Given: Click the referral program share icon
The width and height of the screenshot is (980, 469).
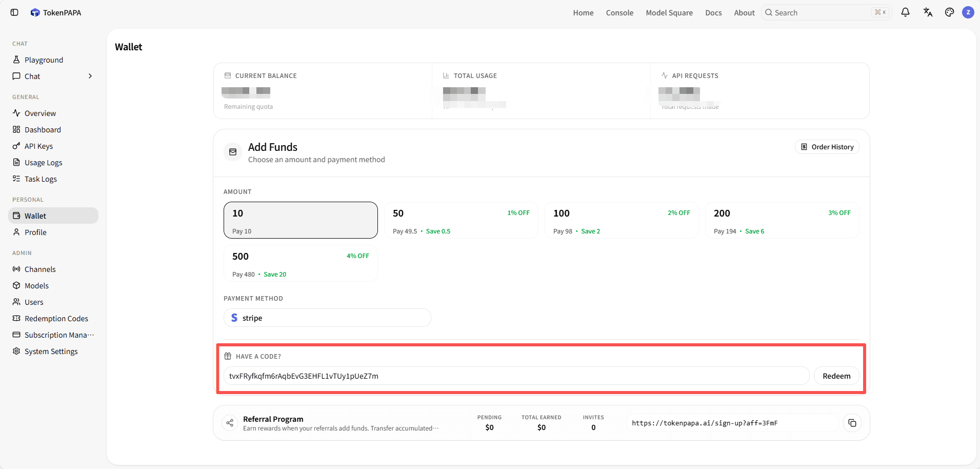Looking at the screenshot, I should [230, 423].
